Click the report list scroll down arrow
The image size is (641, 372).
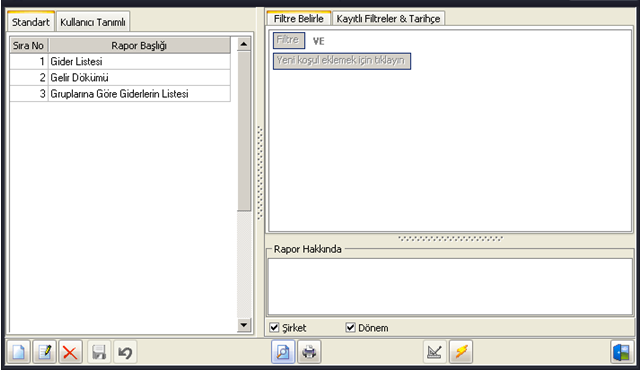[x=244, y=325]
